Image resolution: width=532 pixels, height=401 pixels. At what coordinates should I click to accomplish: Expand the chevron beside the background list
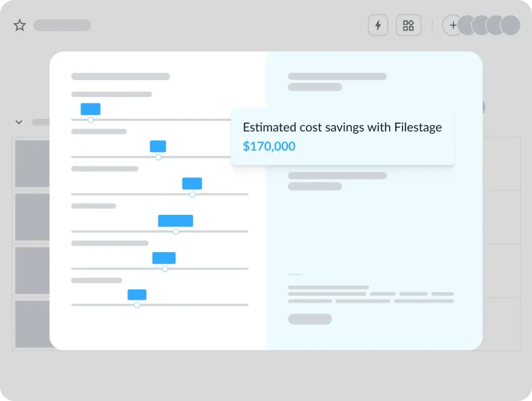pyautogui.click(x=19, y=122)
